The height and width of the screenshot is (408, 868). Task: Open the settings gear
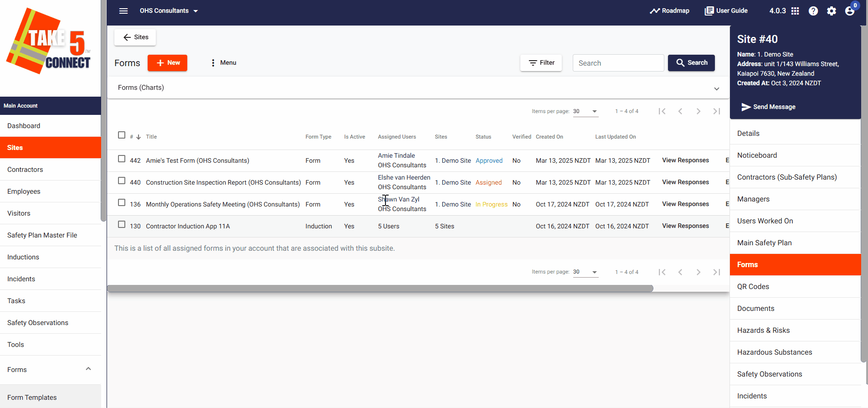(832, 11)
